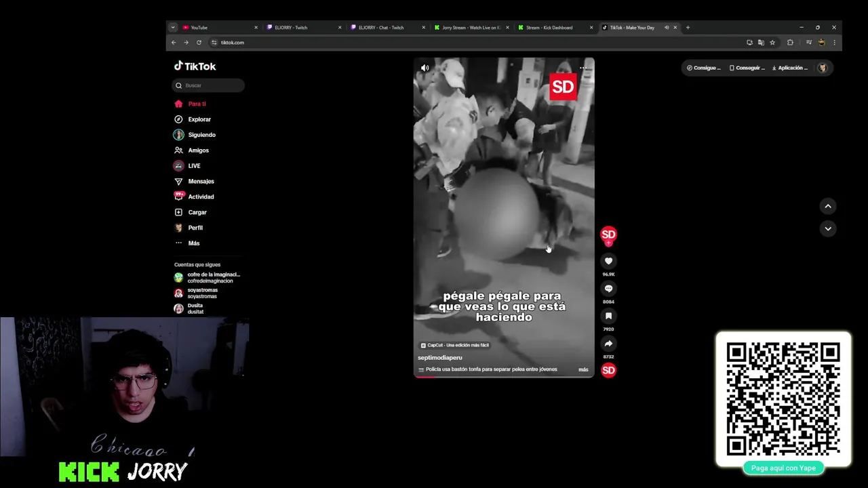This screenshot has width=868, height=488.
Task: Share the video with the arrow icon
Action: (608, 344)
